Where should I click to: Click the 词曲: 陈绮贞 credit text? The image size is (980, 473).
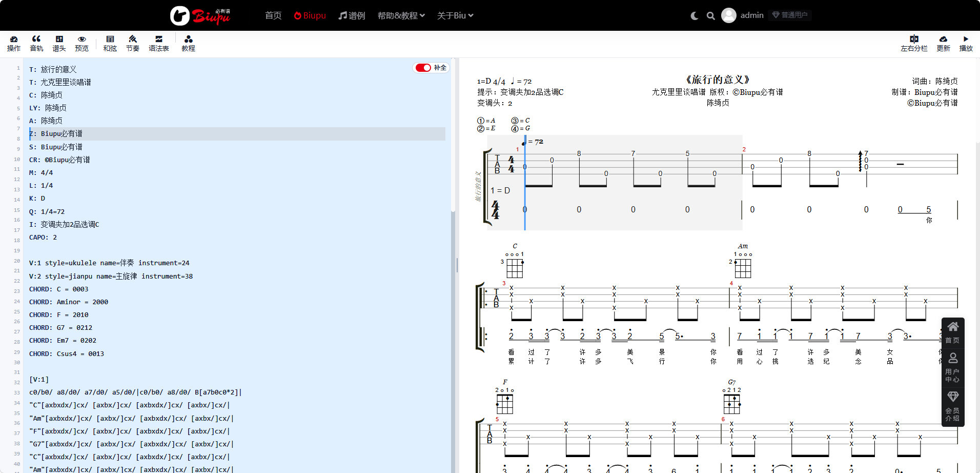(x=935, y=81)
